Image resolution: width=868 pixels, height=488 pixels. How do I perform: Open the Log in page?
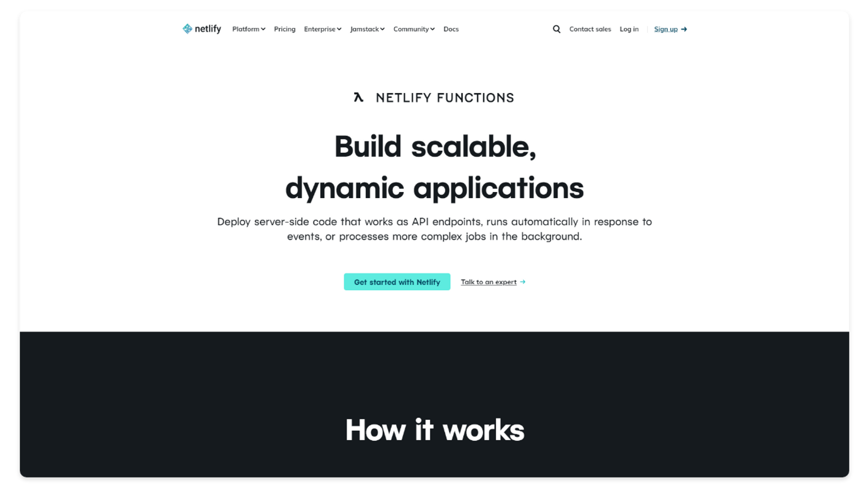(x=629, y=29)
